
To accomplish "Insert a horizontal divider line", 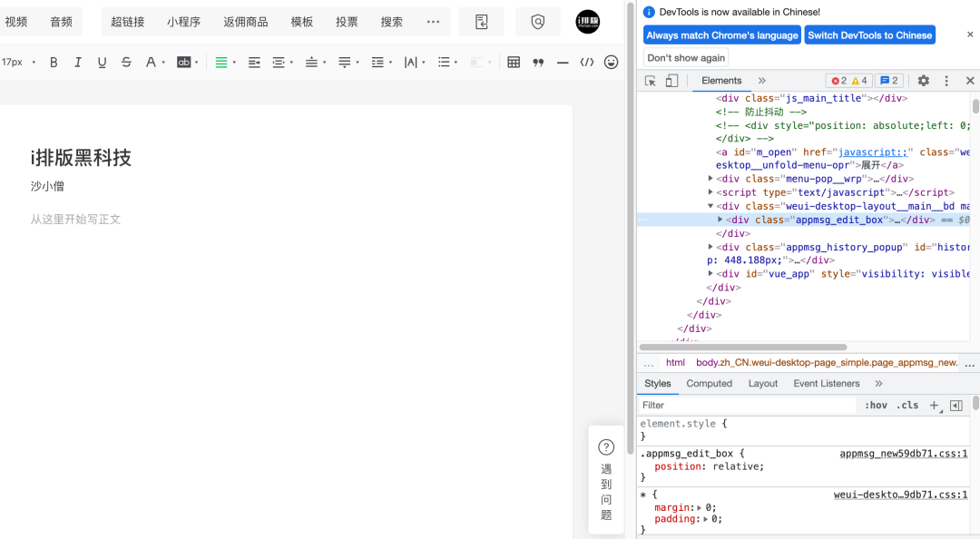I will tap(563, 62).
